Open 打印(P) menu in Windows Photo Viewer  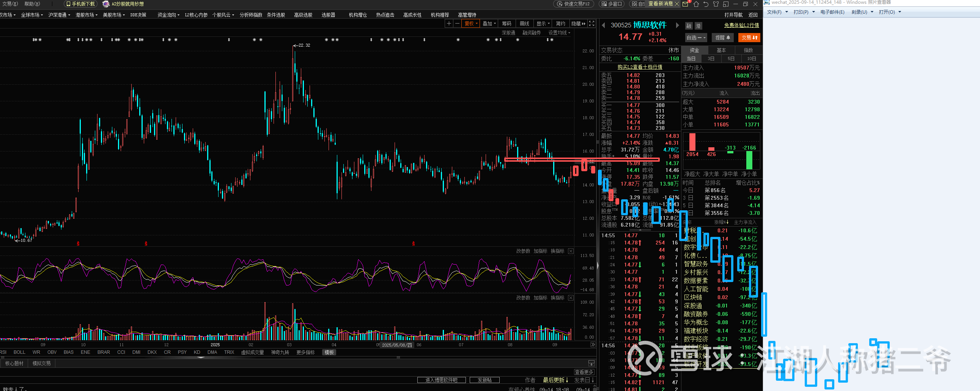[x=804, y=12]
